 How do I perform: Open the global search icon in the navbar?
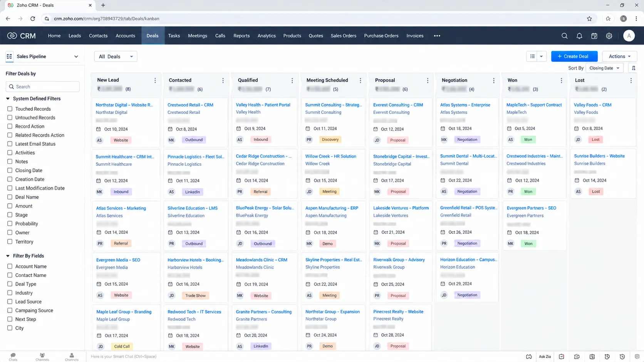pyautogui.click(x=564, y=36)
